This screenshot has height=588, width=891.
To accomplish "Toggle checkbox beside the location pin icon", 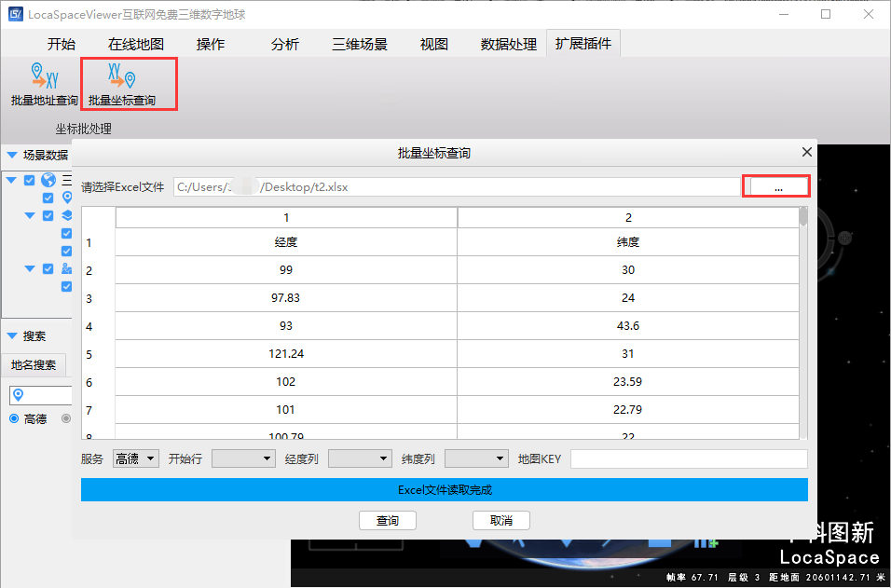I will pyautogui.click(x=48, y=198).
